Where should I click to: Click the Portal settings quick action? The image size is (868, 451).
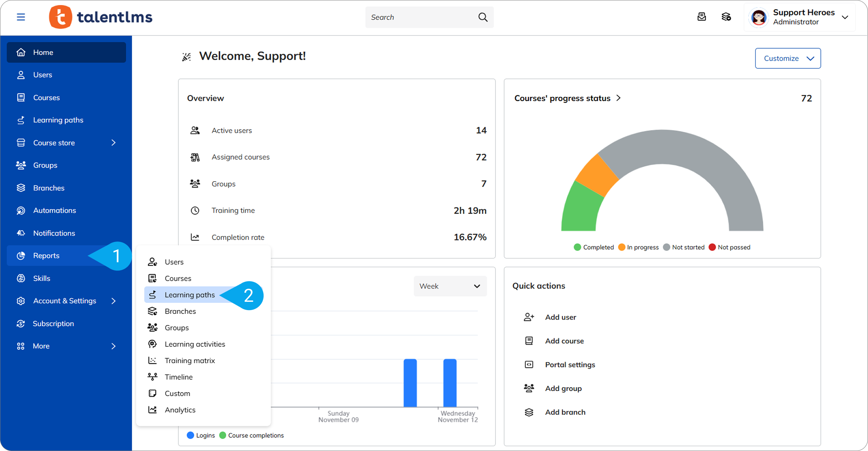[x=570, y=365]
